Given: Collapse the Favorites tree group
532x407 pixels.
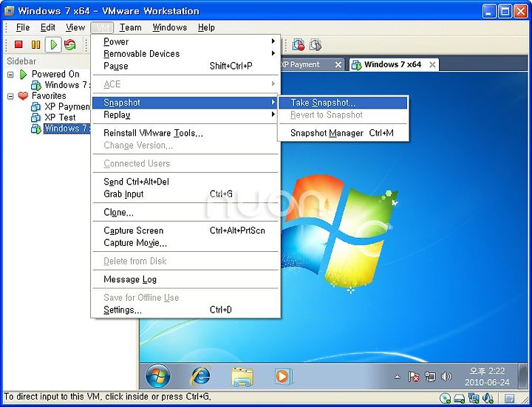Looking at the screenshot, I should pos(10,96).
